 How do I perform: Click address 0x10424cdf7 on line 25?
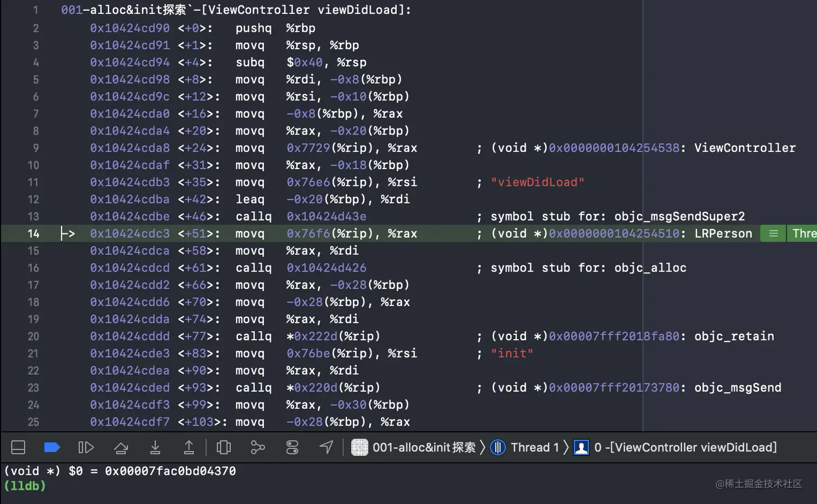pos(130,422)
